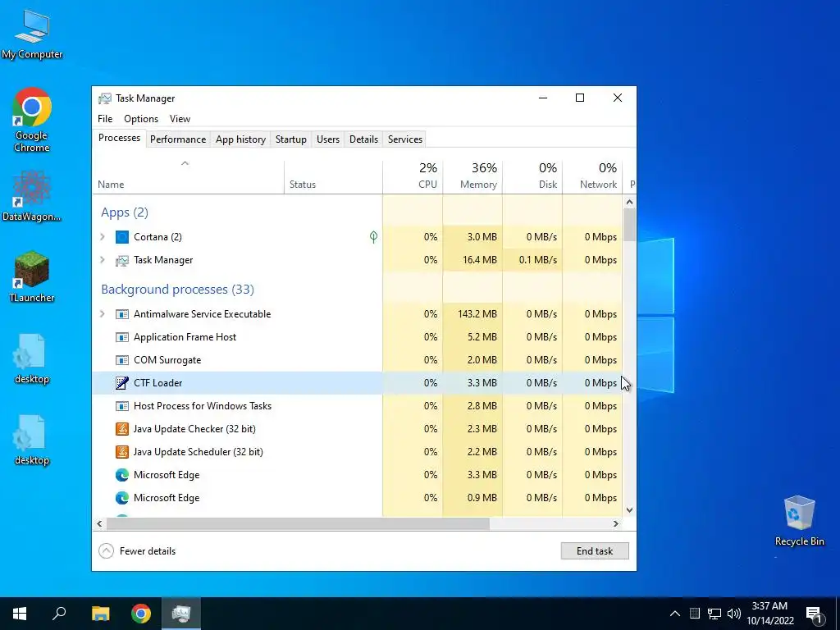Sort processes by the Name column

click(x=188, y=177)
